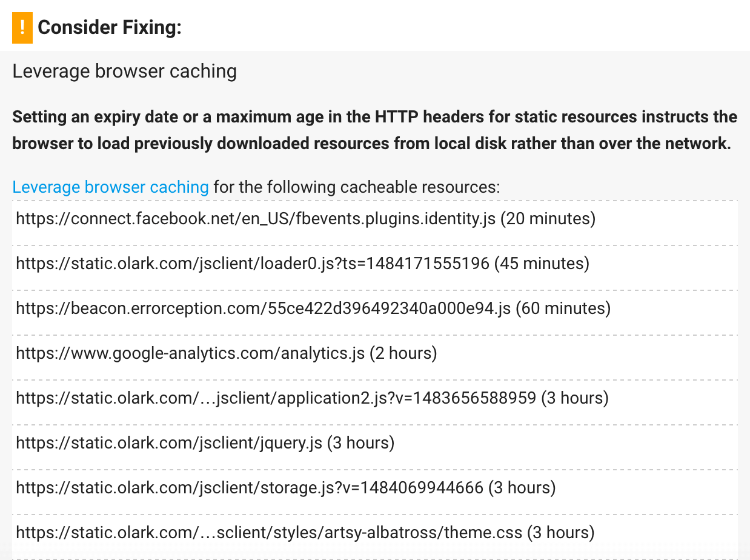Click the (3 hours) duration beside jquery.js

361,442
